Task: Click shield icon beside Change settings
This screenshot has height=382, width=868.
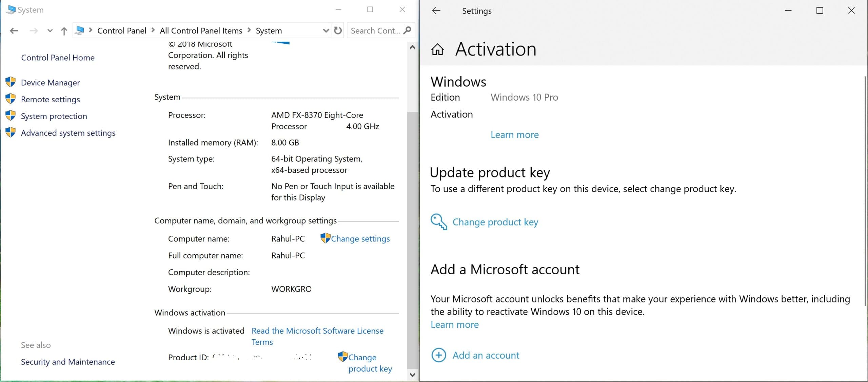Action: (325, 238)
